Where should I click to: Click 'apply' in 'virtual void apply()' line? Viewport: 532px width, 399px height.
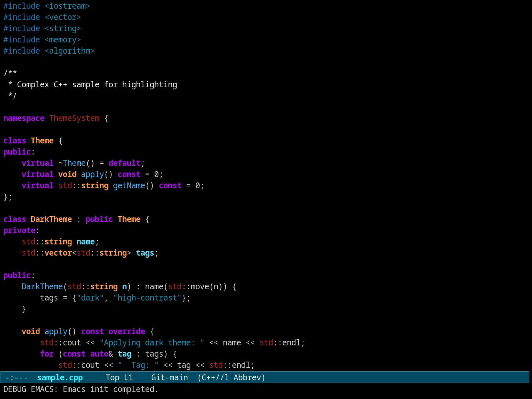pyautogui.click(x=92, y=174)
